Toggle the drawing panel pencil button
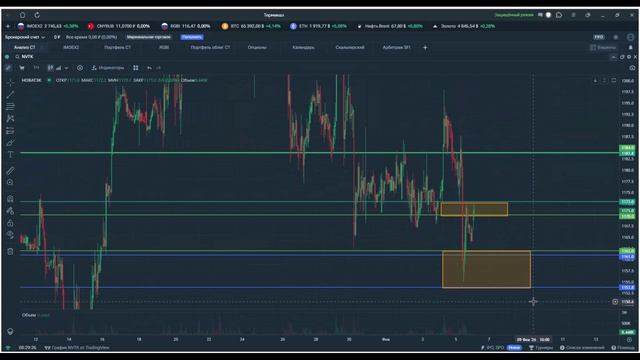The height and width of the screenshot is (360, 640). point(9,68)
